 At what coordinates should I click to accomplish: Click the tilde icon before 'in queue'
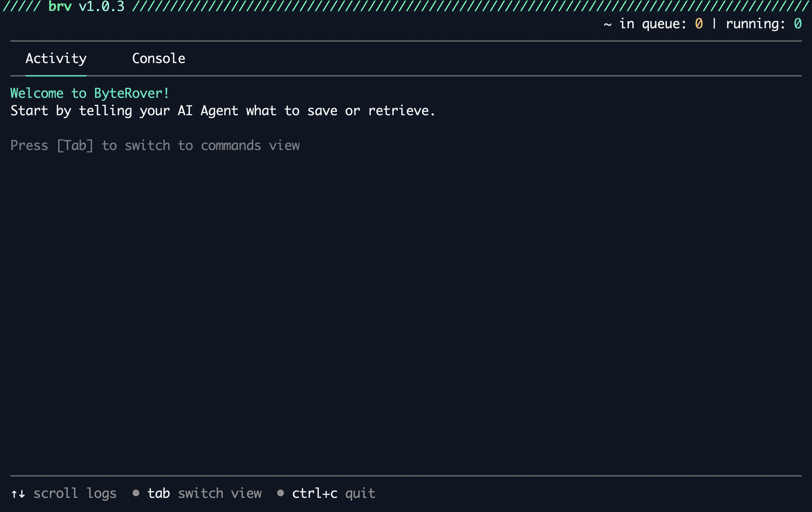[x=607, y=24]
